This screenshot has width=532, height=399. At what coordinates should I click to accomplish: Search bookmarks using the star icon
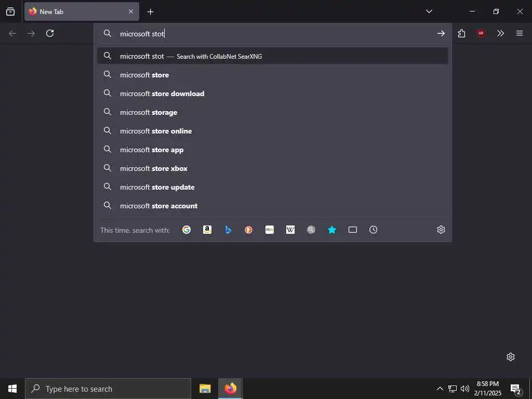pos(332,230)
